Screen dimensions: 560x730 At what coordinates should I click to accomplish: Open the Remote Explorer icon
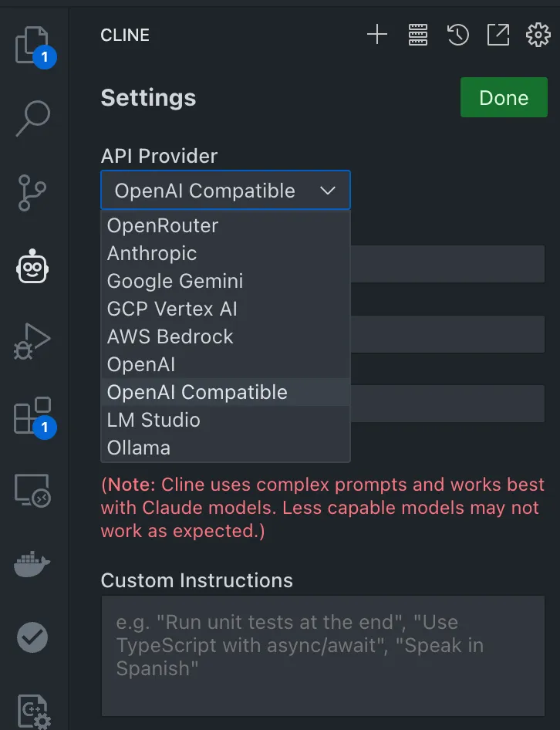click(32, 490)
